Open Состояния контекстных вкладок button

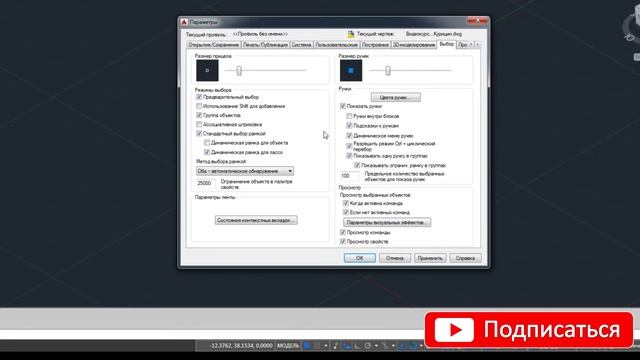pyautogui.click(x=256, y=220)
